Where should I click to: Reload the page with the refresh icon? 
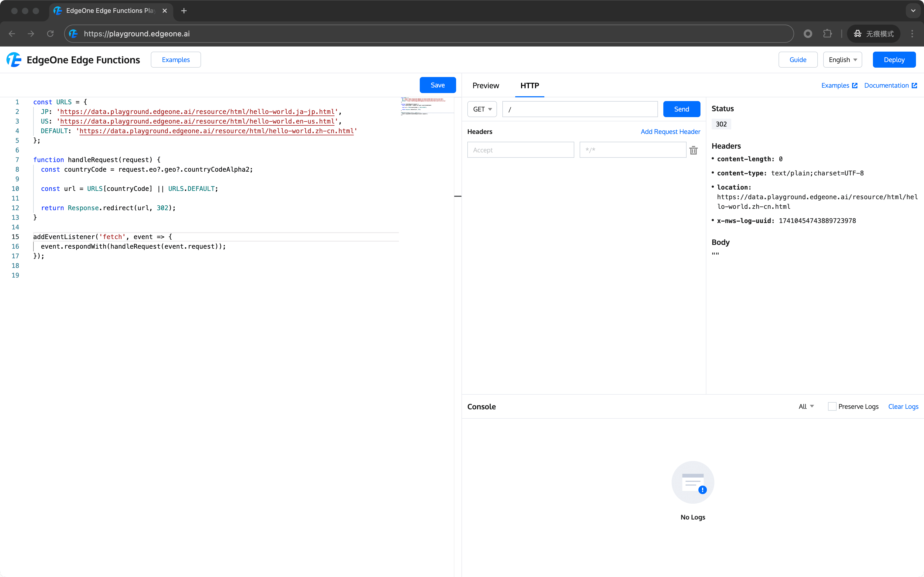tap(50, 34)
